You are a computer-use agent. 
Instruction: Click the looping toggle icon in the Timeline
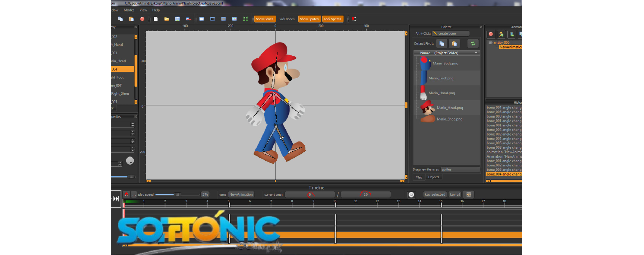click(411, 195)
